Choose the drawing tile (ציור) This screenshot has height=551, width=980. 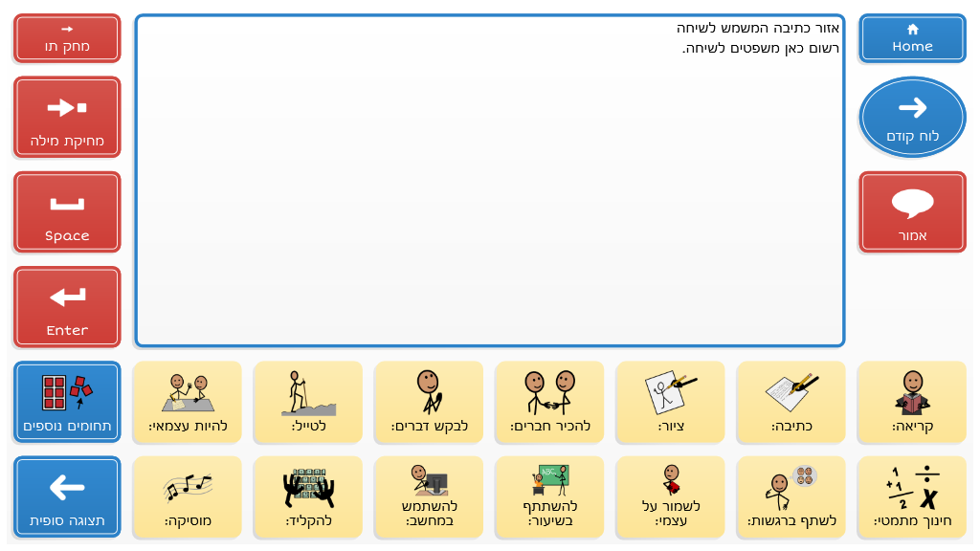[x=670, y=402]
